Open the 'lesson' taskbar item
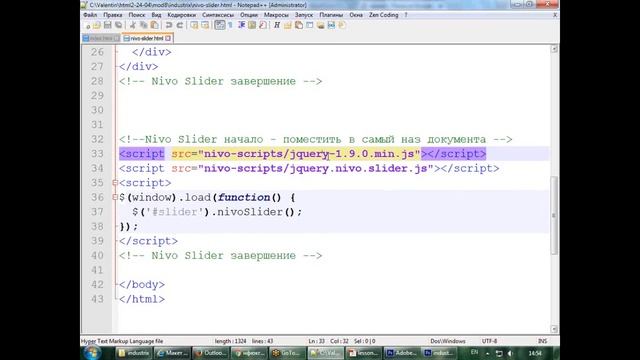 364,353
